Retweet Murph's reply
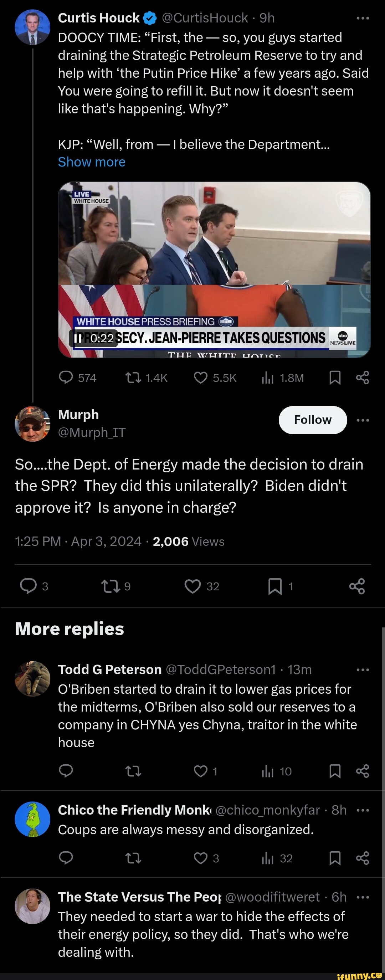This screenshot has width=385, height=980. click(x=111, y=586)
